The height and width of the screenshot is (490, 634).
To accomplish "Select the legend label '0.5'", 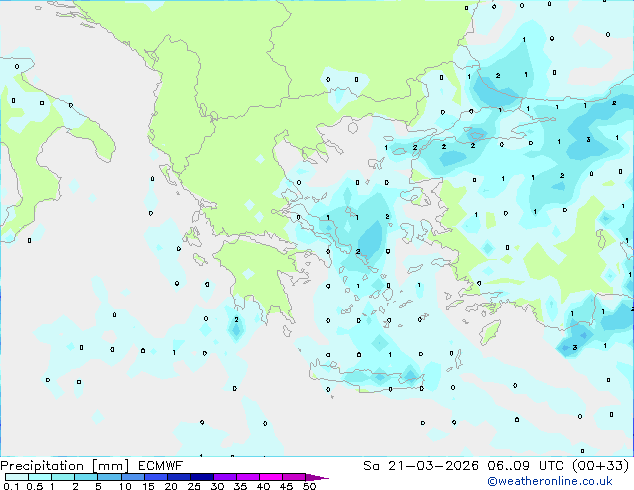I will [x=34, y=486].
